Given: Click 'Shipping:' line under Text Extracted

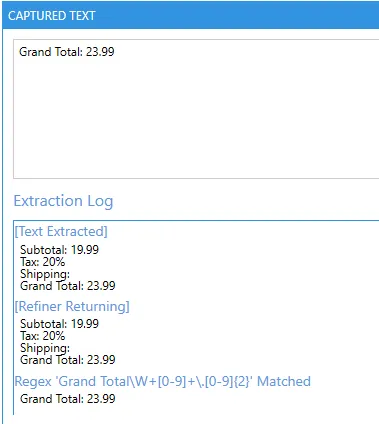Looking at the screenshot, I should tap(45, 274).
